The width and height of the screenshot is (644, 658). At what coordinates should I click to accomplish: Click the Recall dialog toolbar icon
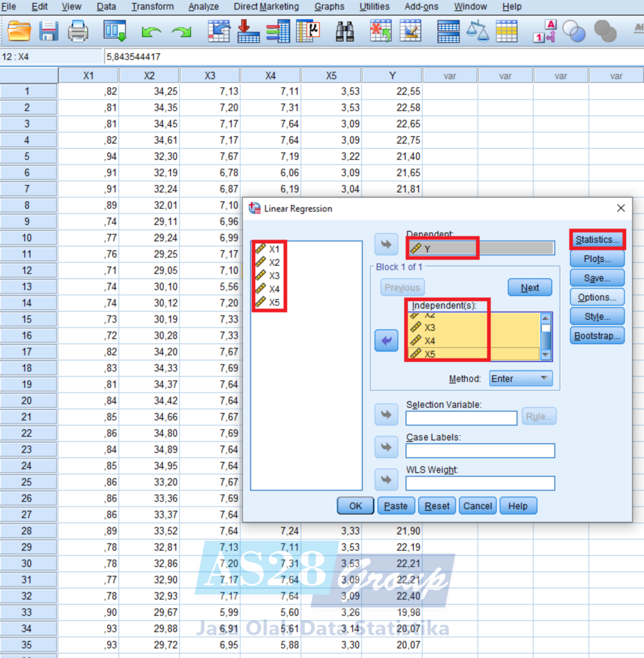coord(115,31)
